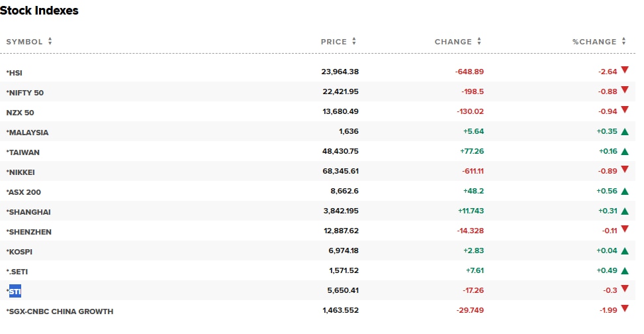This screenshot has width=644, height=334.
Task: Click SHANGHAI change value +11.743
Action: click(471, 211)
